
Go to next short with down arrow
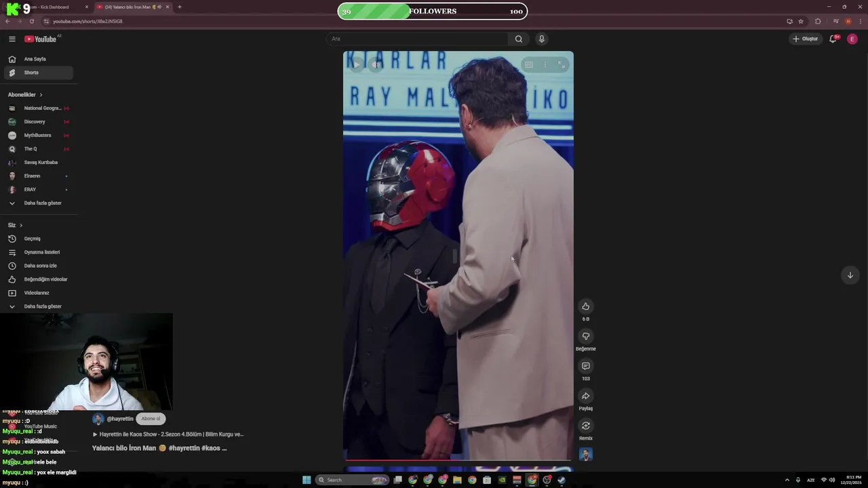(x=850, y=275)
